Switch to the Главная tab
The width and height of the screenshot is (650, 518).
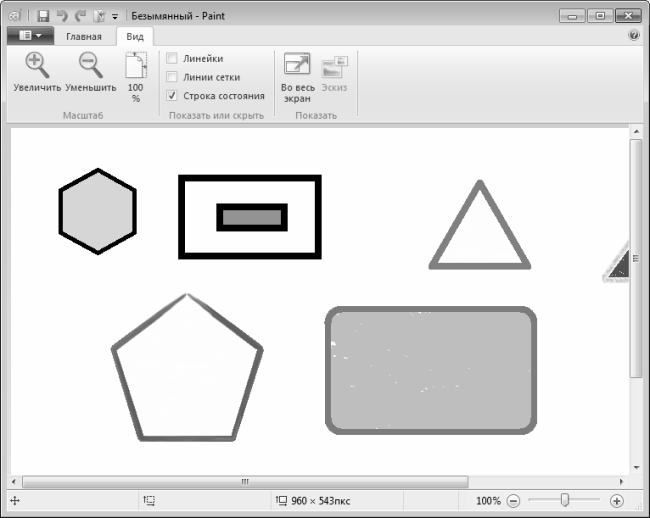tap(84, 36)
